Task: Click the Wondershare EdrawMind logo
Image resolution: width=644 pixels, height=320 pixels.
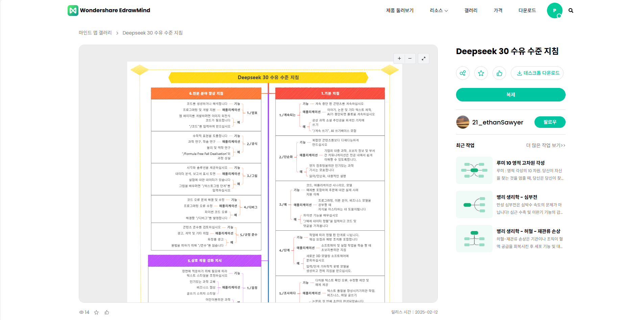Action: click(x=109, y=10)
